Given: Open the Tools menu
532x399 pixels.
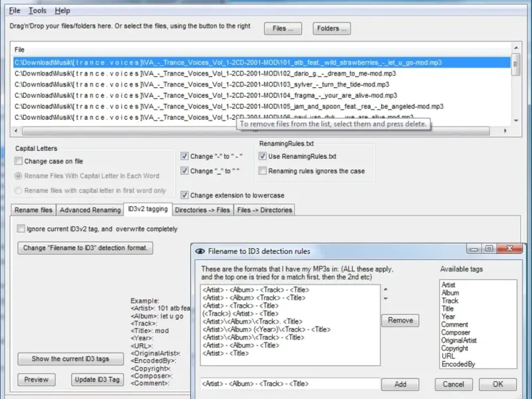Looking at the screenshot, I should (x=37, y=11).
